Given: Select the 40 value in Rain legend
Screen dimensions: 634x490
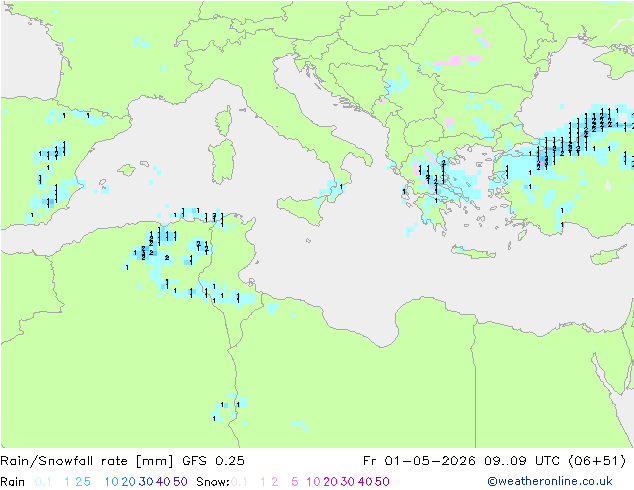Looking at the screenshot, I should pyautogui.click(x=163, y=482).
